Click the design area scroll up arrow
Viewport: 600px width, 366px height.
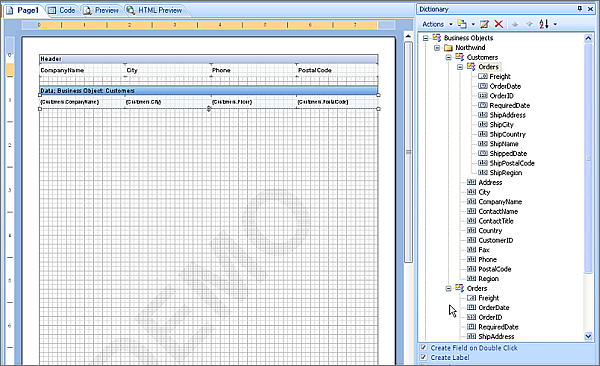coord(408,36)
